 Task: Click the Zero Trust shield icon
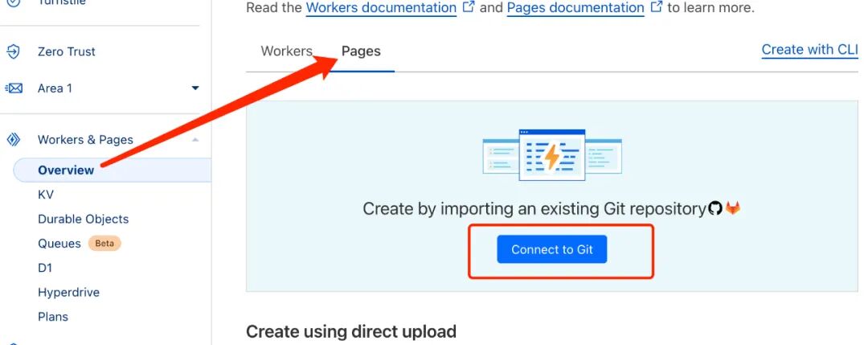point(13,51)
